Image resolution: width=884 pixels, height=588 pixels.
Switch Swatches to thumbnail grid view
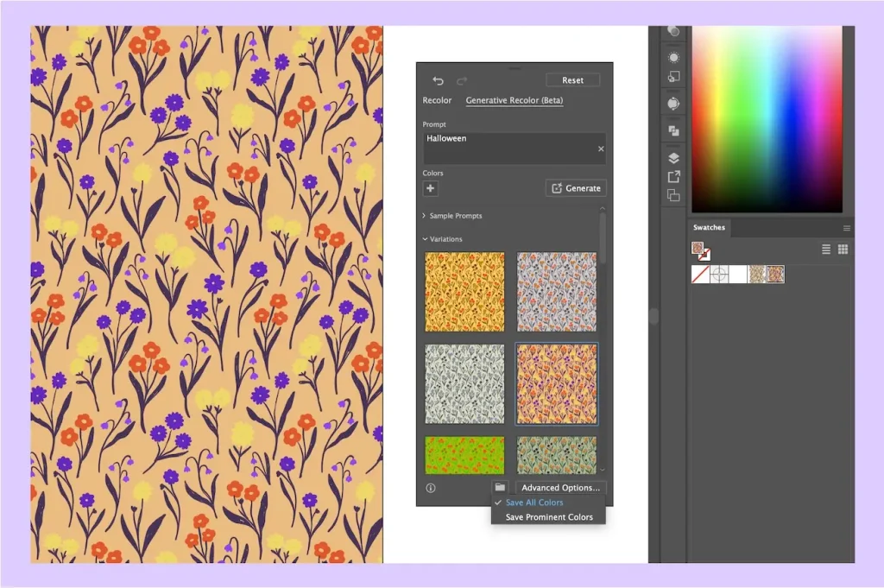point(843,250)
